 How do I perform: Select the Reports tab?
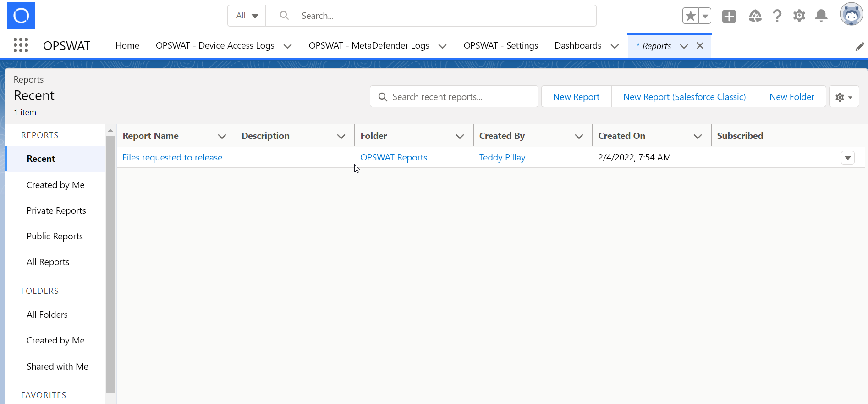654,46
